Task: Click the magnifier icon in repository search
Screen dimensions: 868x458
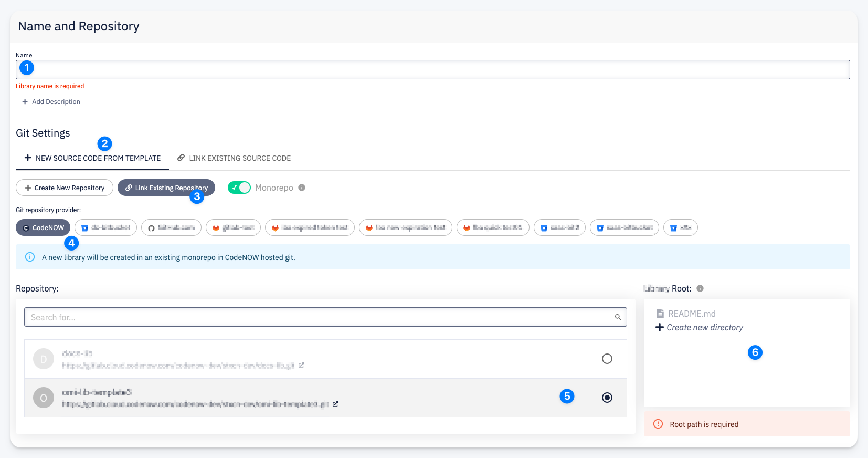Action: 618,317
